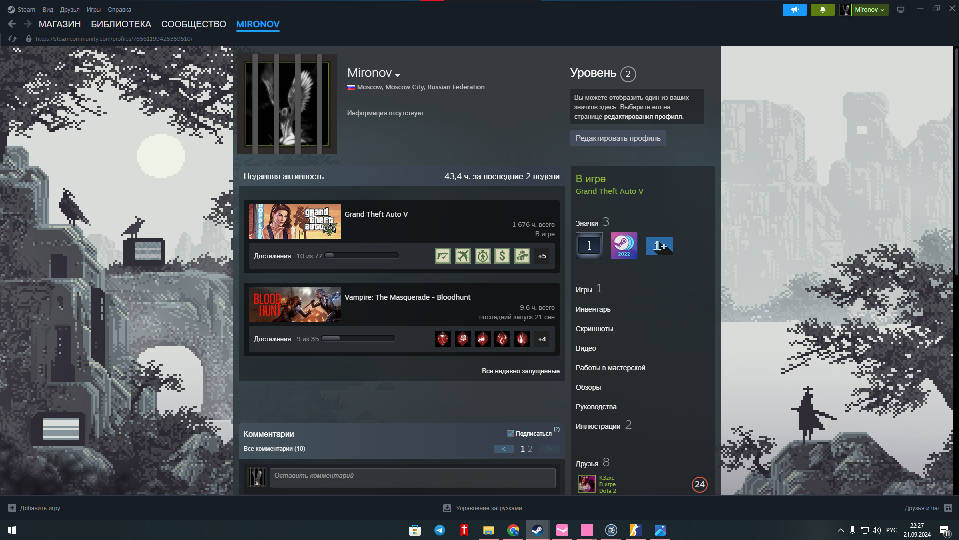Open the Справка menu
The image size is (959, 540).
(119, 9)
